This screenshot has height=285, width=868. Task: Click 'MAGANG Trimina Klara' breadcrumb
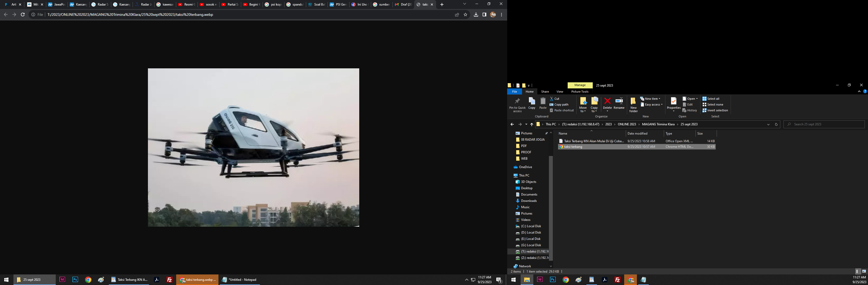(x=659, y=124)
